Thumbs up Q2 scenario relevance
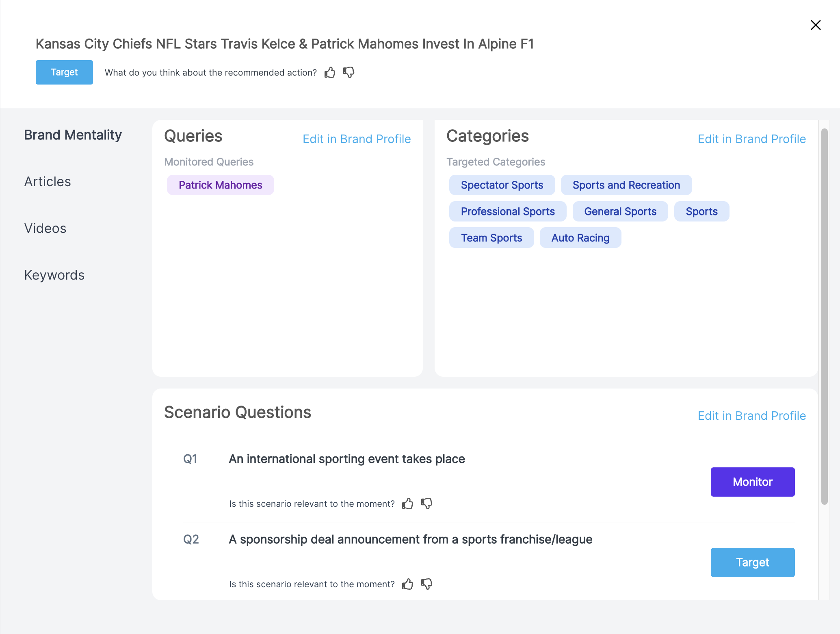840x634 pixels. [407, 584]
